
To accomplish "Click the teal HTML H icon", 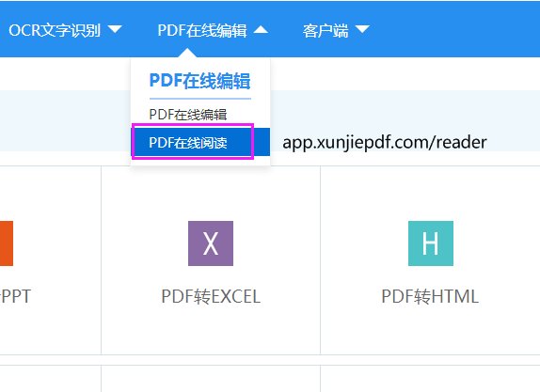I will [431, 243].
